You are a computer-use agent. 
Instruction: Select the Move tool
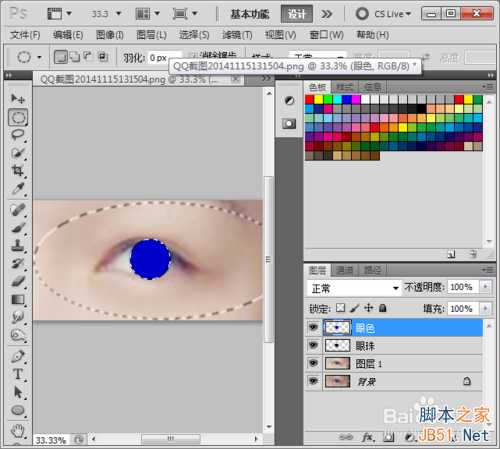[17, 99]
